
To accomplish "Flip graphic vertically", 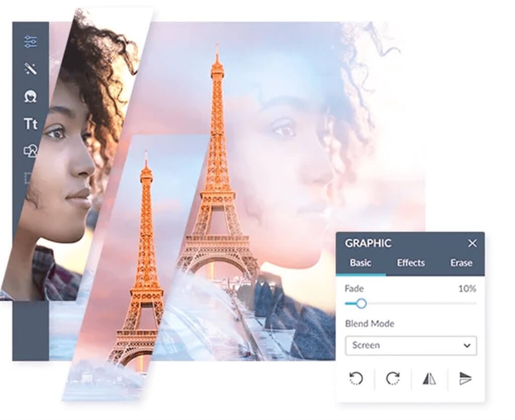I will [465, 379].
